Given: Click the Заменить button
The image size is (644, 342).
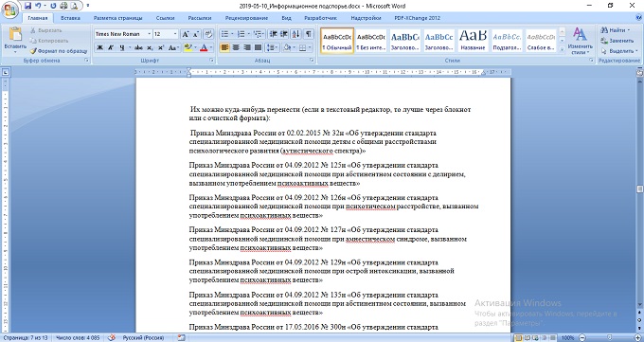Looking at the screenshot, I should (x=617, y=41).
